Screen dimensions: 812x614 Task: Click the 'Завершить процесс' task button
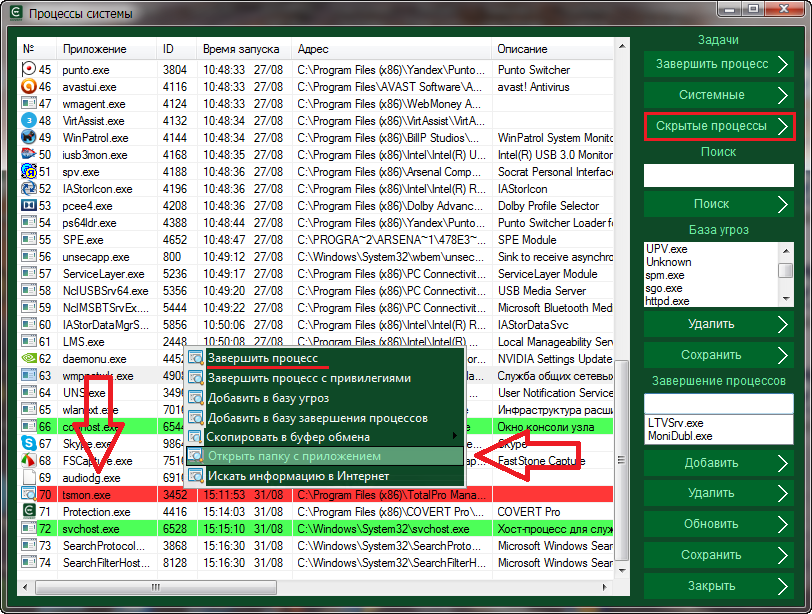pyautogui.click(x=718, y=64)
